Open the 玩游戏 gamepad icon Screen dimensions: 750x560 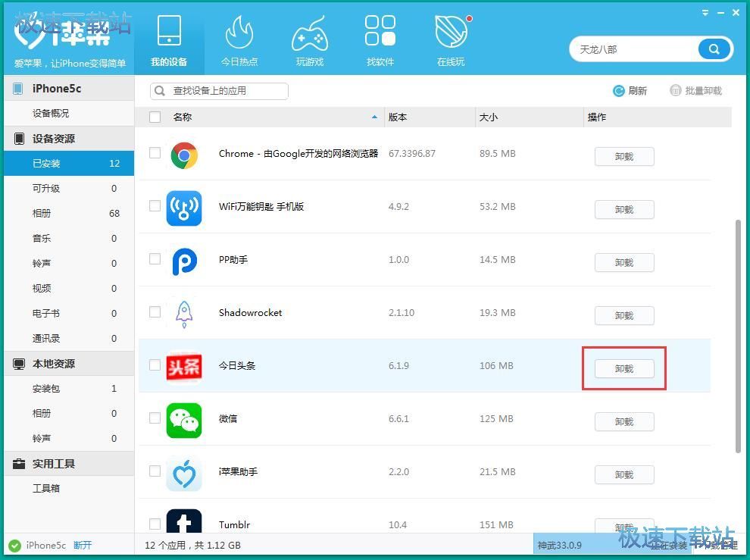[x=310, y=33]
